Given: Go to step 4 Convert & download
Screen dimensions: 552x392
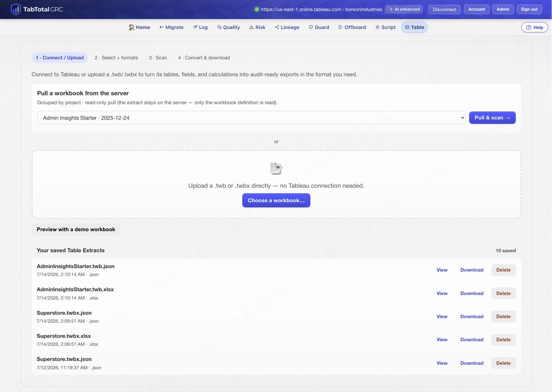Looking at the screenshot, I should click(204, 58).
